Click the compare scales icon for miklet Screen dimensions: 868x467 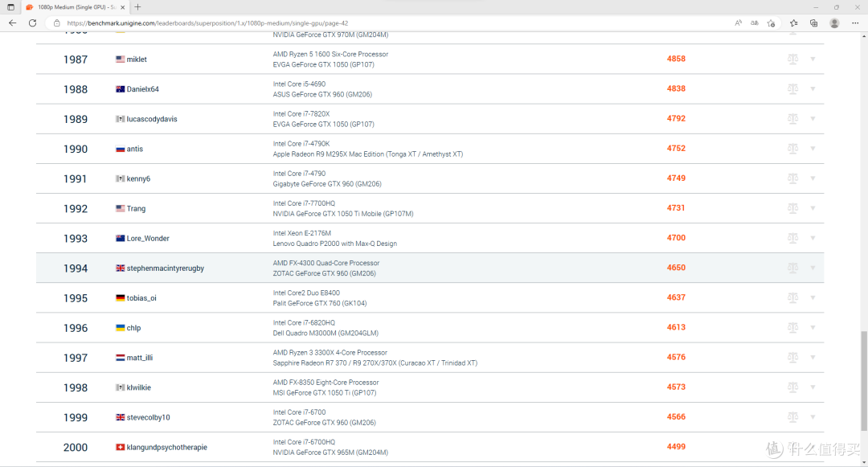(792, 59)
